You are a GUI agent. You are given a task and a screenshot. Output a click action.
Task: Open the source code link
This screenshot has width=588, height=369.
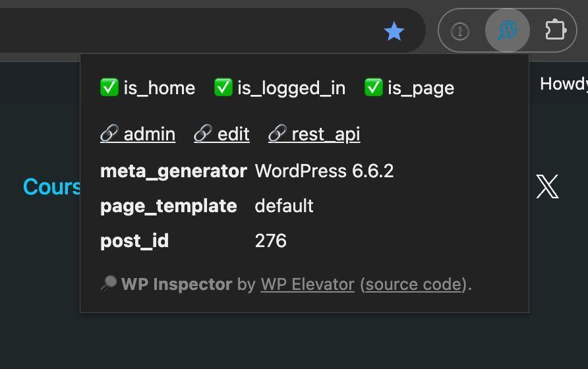(x=413, y=284)
